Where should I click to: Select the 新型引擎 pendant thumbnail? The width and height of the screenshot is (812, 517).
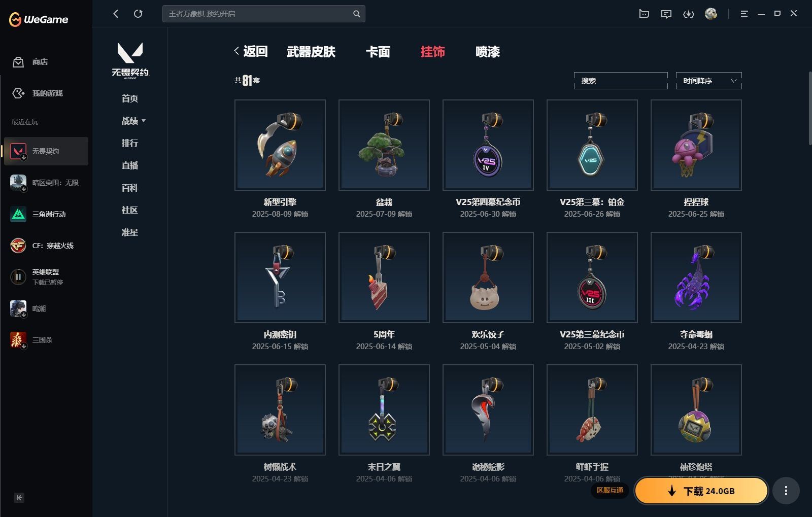click(280, 145)
